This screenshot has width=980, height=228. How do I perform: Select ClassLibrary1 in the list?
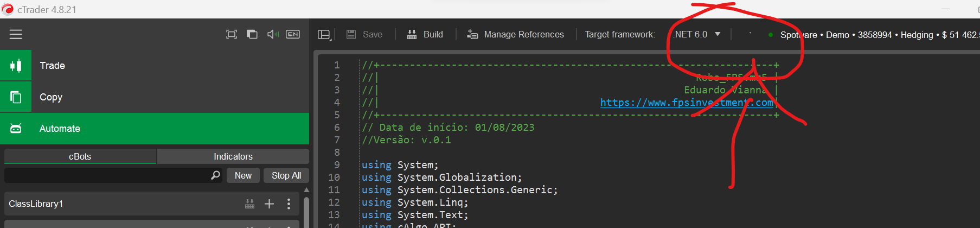coord(152,204)
